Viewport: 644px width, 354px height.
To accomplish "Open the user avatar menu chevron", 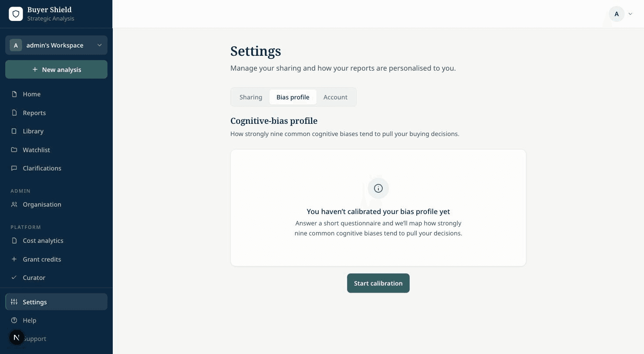I will [630, 14].
